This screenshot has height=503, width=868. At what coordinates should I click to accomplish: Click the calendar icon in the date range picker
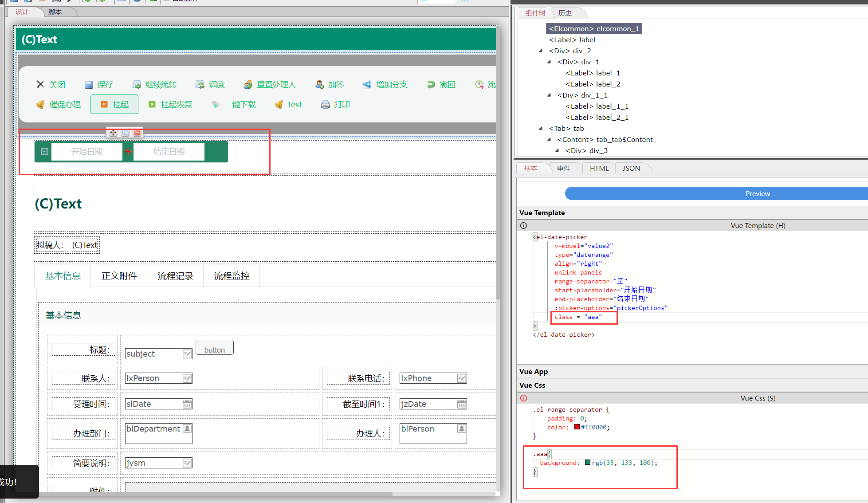44,152
